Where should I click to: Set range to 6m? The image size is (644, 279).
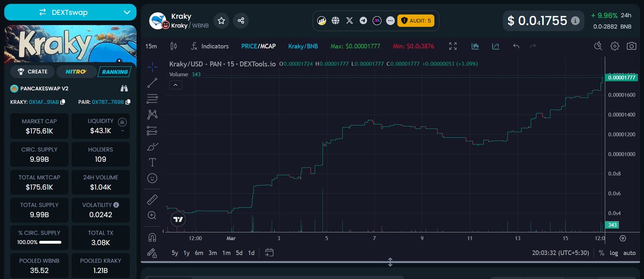tap(199, 253)
